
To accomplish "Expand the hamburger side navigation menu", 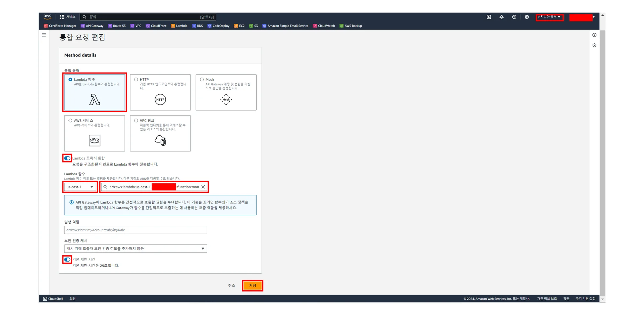I will (44, 35).
